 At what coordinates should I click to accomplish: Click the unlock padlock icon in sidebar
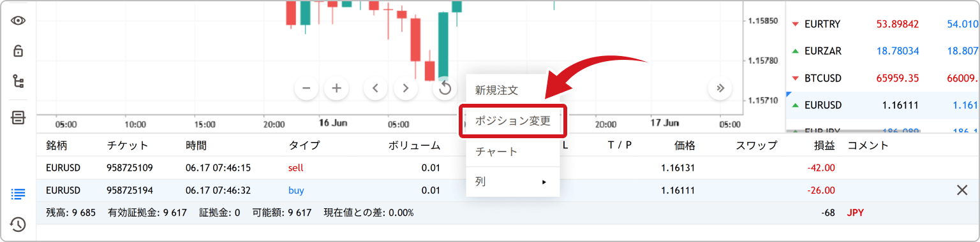point(18,51)
